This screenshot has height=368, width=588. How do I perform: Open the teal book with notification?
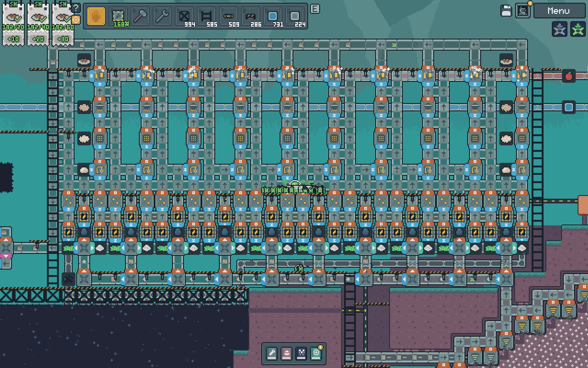click(x=316, y=354)
